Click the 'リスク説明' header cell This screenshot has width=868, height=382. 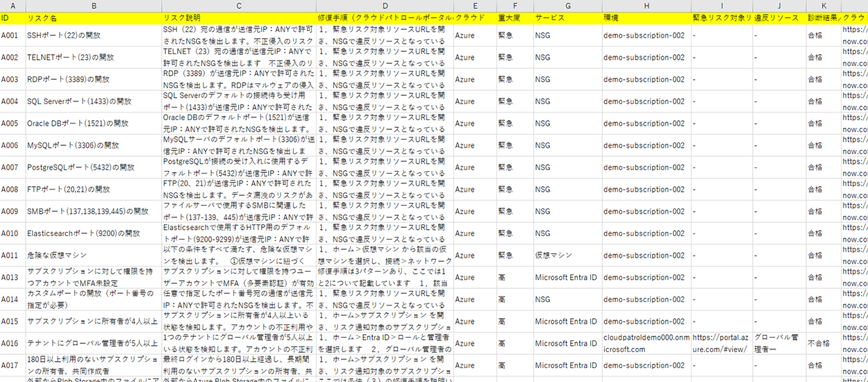pyautogui.click(x=239, y=17)
